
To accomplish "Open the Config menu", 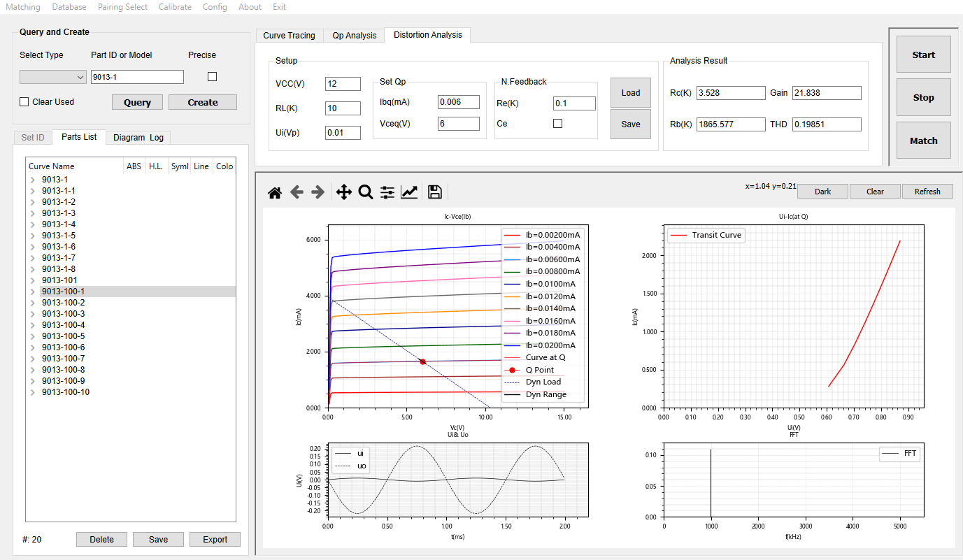I will 215,7.
